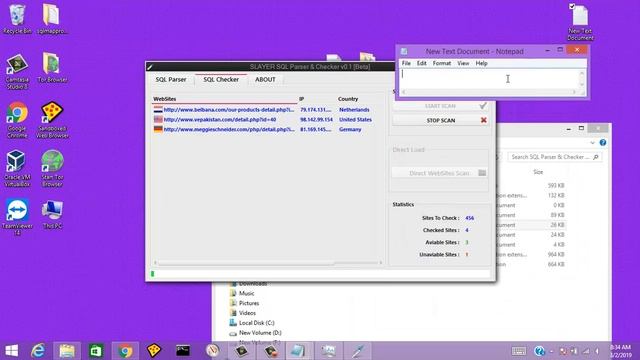The image size is (640, 360).
Task: Open File Explorer from taskbar
Action: pyautogui.click(x=67, y=351)
